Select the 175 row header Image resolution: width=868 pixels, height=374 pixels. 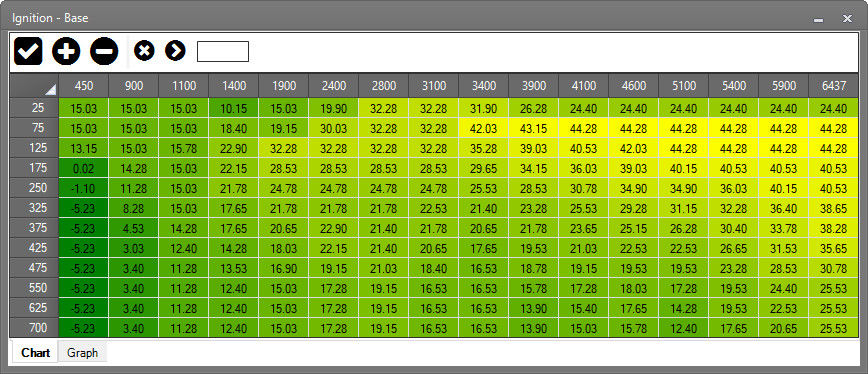(x=34, y=168)
